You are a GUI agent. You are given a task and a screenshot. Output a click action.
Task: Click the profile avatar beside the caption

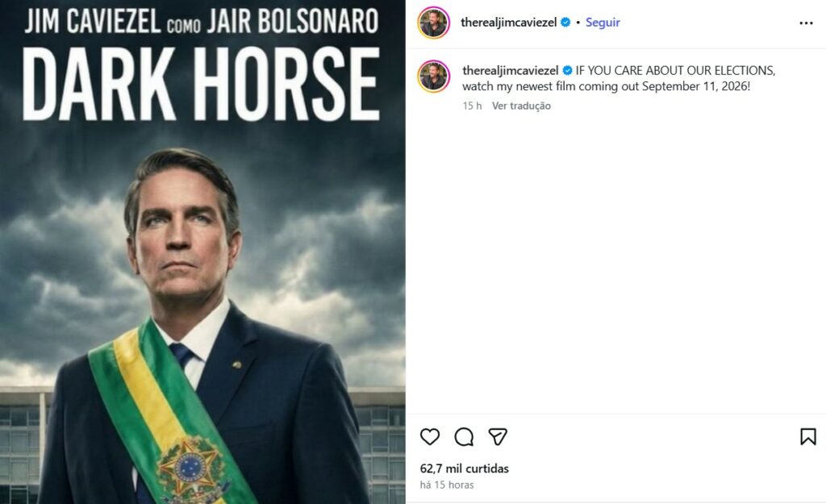pos(433,76)
